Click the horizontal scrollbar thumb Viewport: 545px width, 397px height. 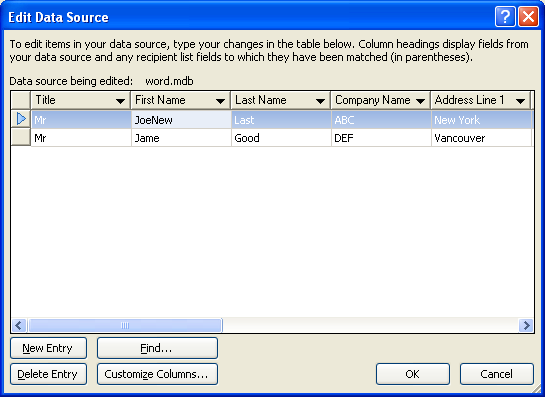coord(125,325)
